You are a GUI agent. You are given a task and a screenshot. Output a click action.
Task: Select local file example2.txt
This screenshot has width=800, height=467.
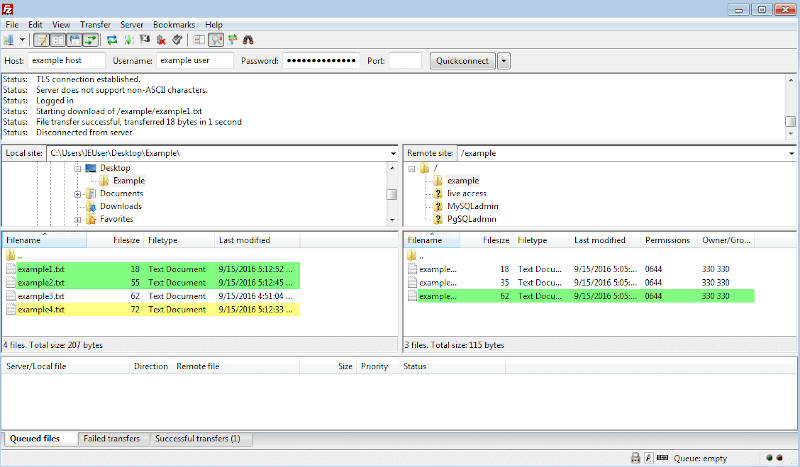[x=153, y=282]
